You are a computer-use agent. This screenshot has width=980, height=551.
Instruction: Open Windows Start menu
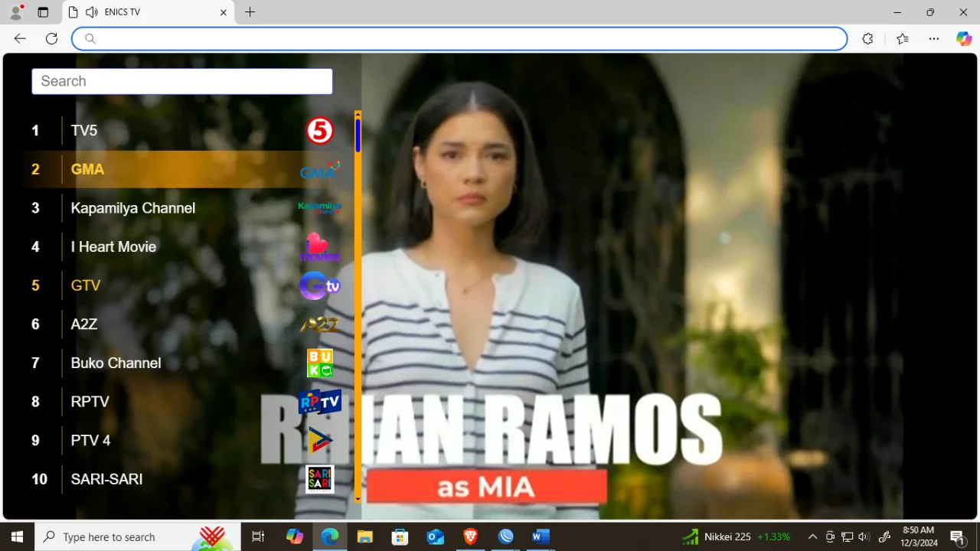coord(17,536)
